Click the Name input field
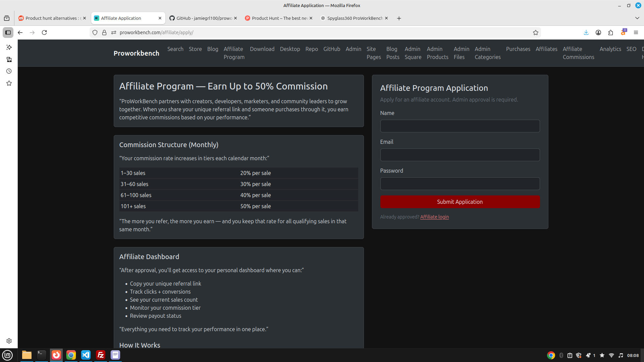This screenshot has height=362, width=644. (x=460, y=126)
